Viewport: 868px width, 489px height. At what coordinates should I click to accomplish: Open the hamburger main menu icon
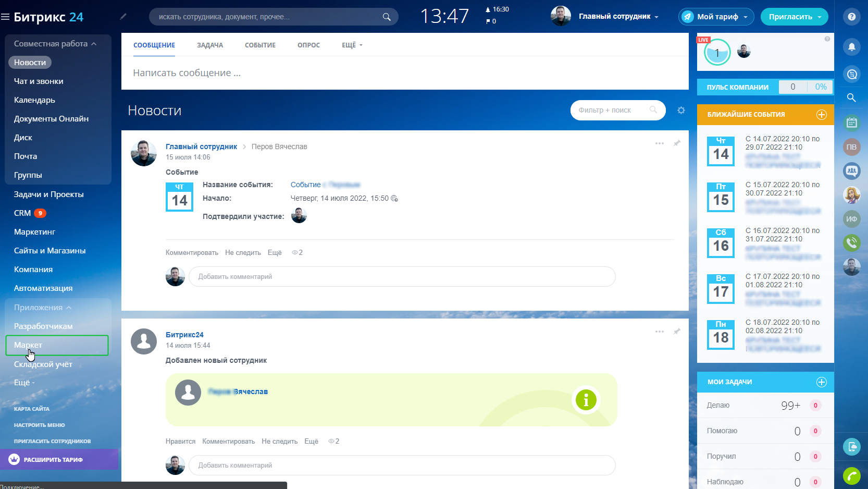[x=6, y=17]
